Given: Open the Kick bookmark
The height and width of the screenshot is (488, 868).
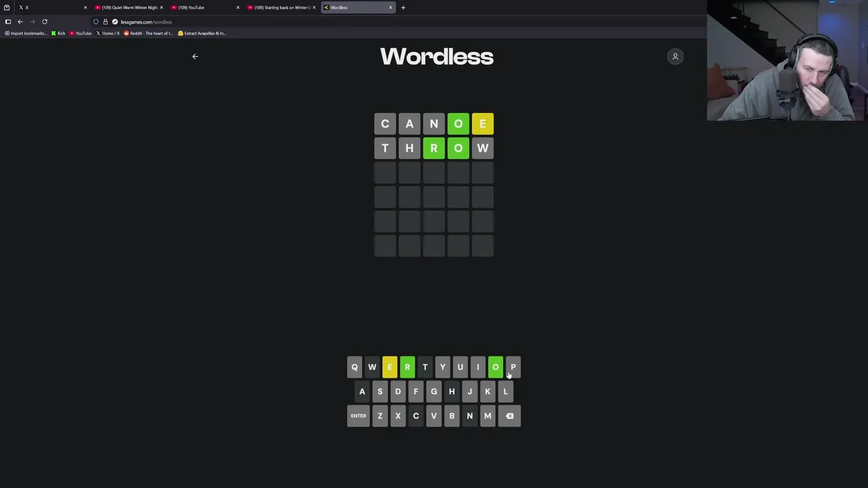Looking at the screenshot, I should (58, 33).
